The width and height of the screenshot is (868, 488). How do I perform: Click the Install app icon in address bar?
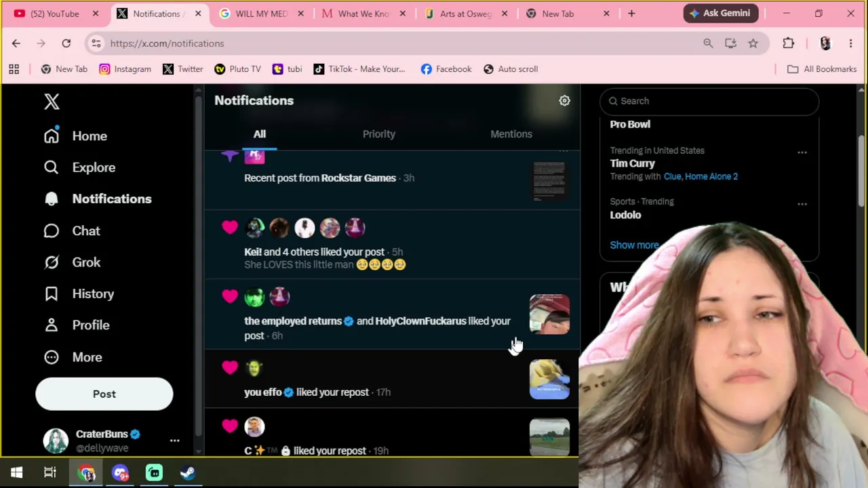(x=730, y=43)
